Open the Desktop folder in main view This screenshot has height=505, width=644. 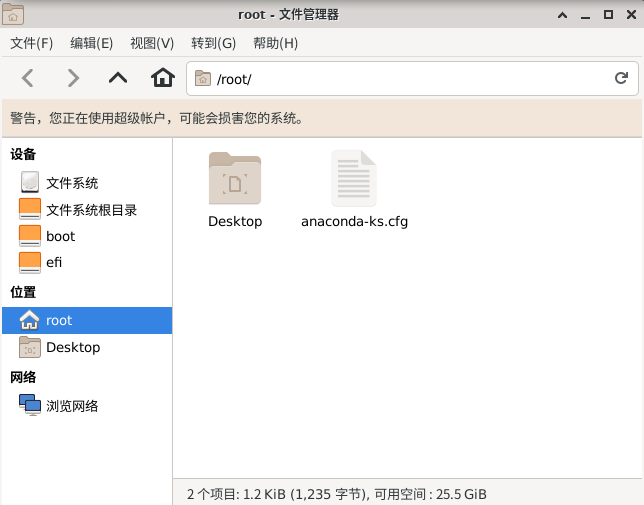point(235,190)
